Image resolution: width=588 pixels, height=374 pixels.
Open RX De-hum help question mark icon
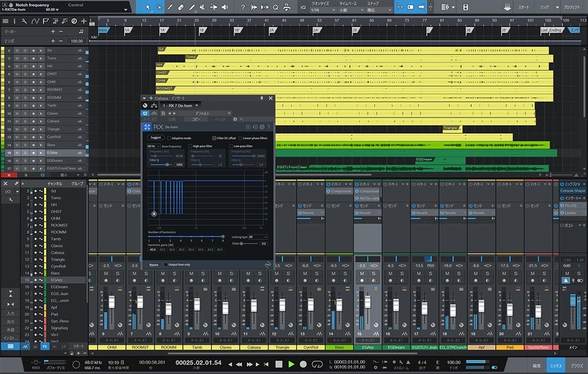(269, 126)
